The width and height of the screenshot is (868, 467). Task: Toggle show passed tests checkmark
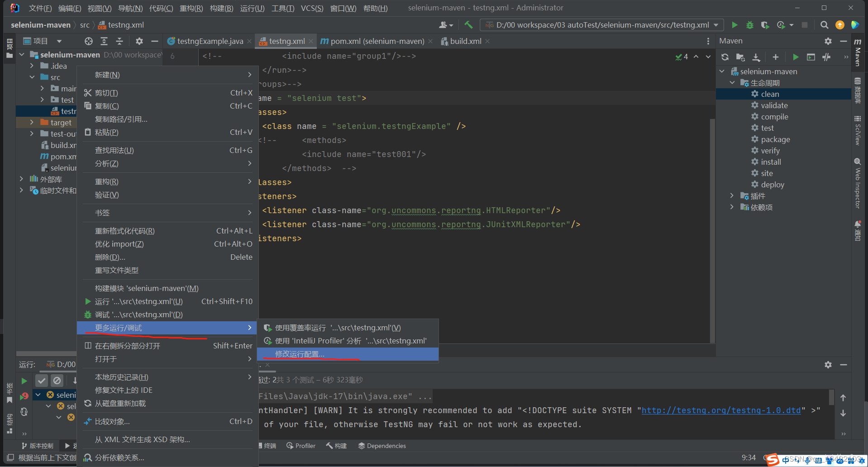point(42,381)
